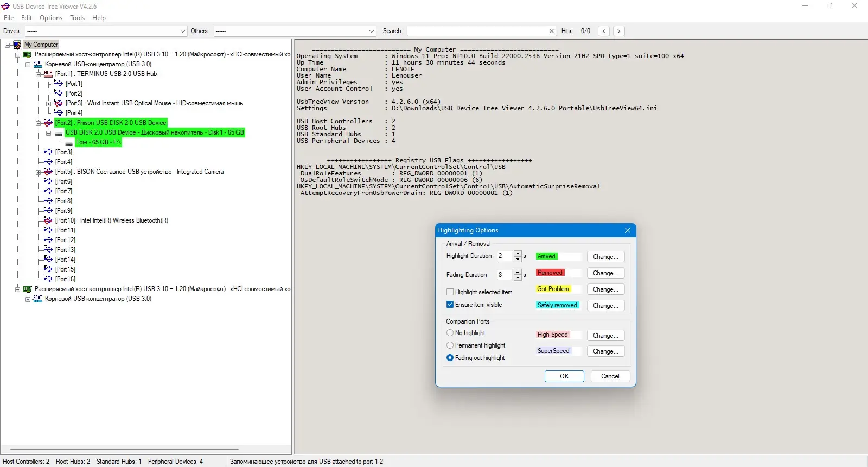The image size is (868, 467).
Task: Click Change for the Safely removed color
Action: point(605,306)
